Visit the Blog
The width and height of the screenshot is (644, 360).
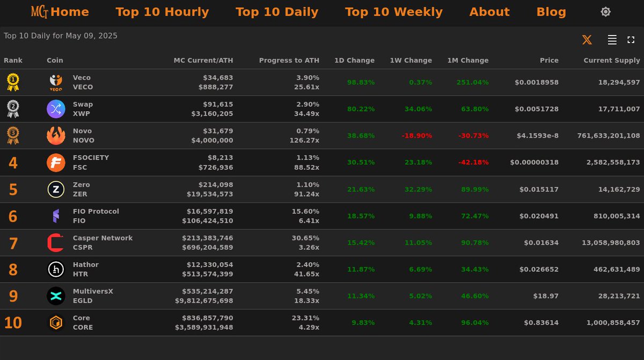coord(551,11)
